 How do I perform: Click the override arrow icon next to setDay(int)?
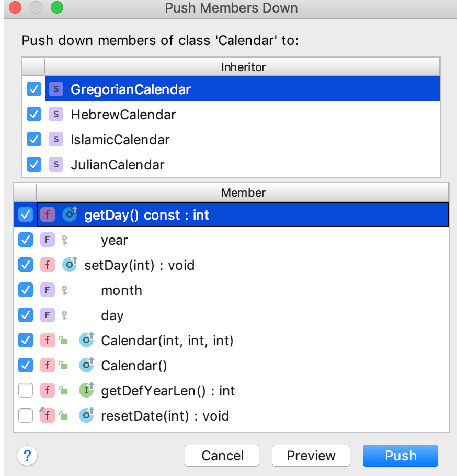pyautogui.click(x=70, y=265)
